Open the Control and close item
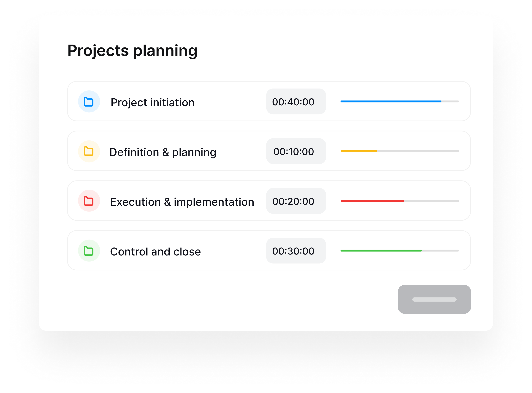 [x=155, y=252]
